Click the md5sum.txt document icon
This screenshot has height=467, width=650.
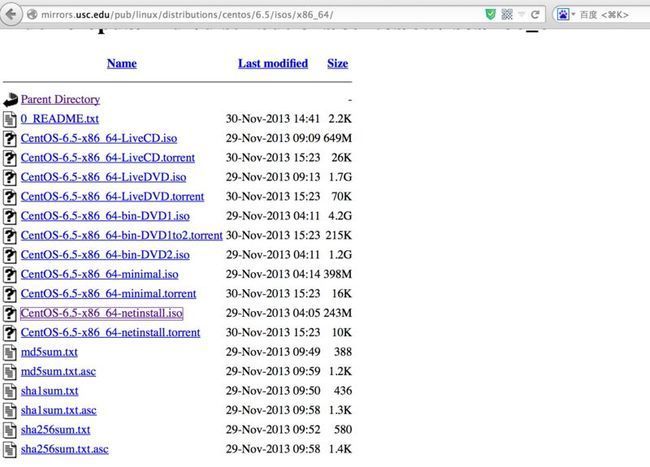point(10,353)
